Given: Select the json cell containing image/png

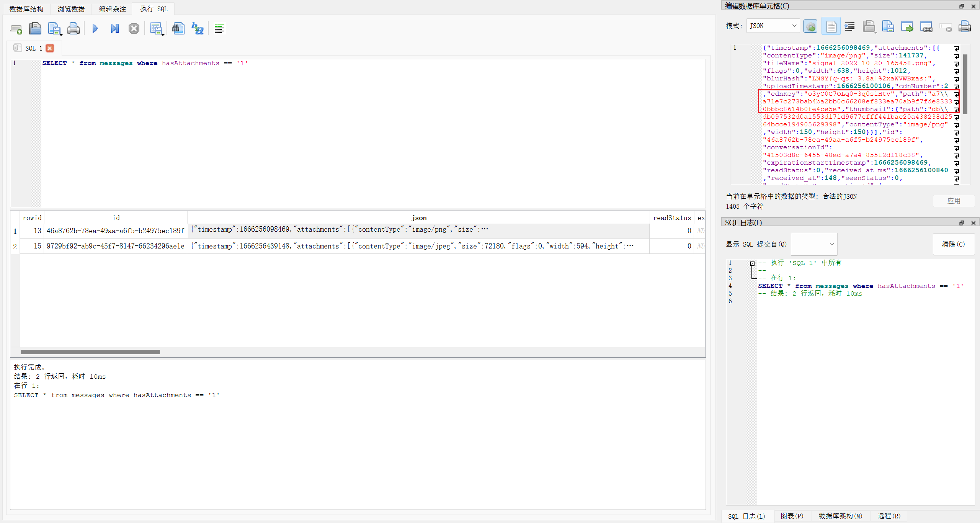Looking at the screenshot, I should click(x=418, y=231).
